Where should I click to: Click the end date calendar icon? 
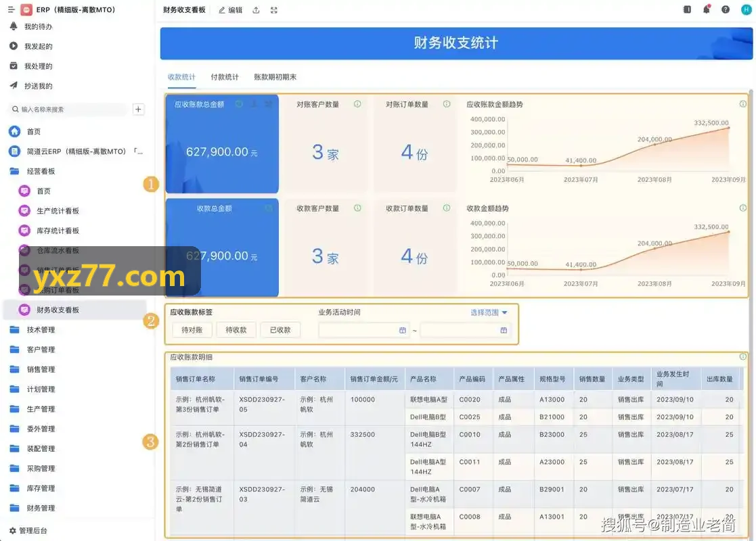pyautogui.click(x=504, y=330)
